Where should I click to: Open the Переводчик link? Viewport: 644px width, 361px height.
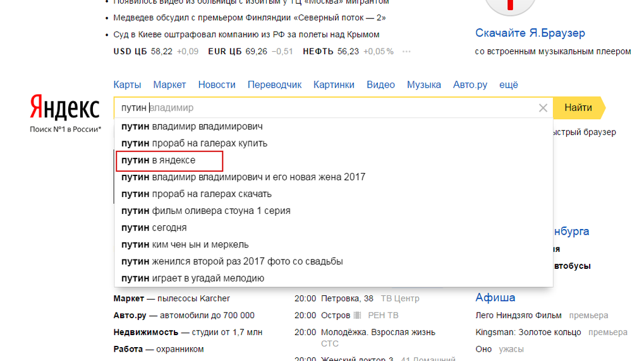274,85
